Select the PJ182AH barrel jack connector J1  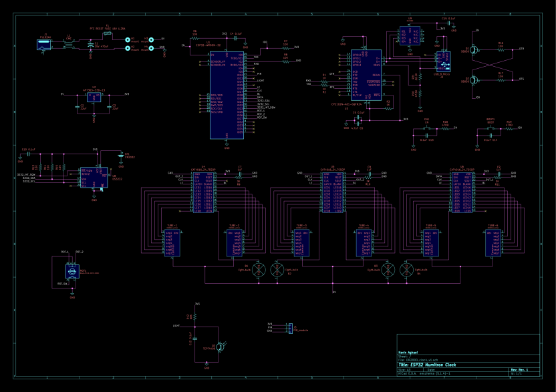[x=44, y=45]
